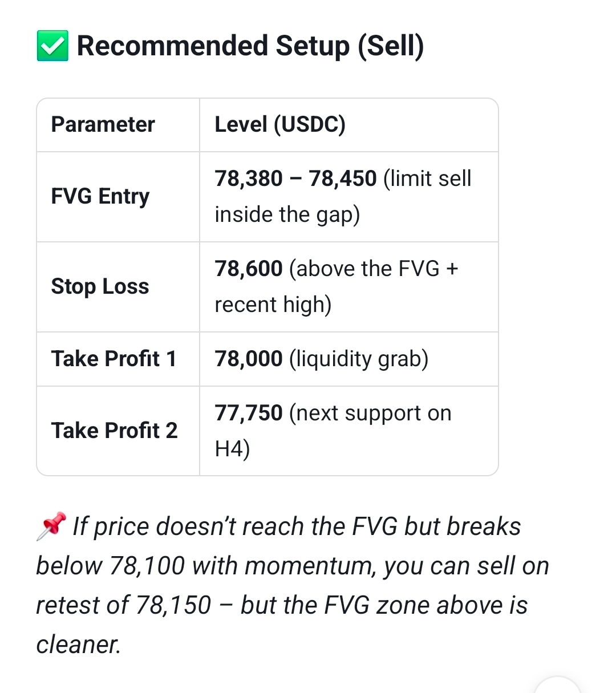Click the bold '77,750' take profit value

pyautogui.click(x=249, y=413)
